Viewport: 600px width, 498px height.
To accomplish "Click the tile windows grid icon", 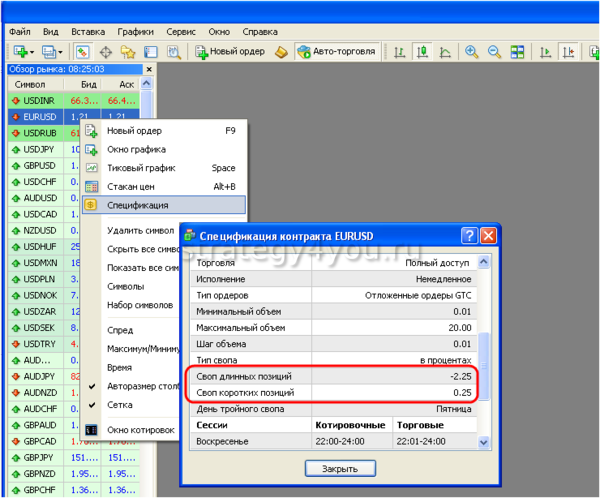I will (518, 51).
